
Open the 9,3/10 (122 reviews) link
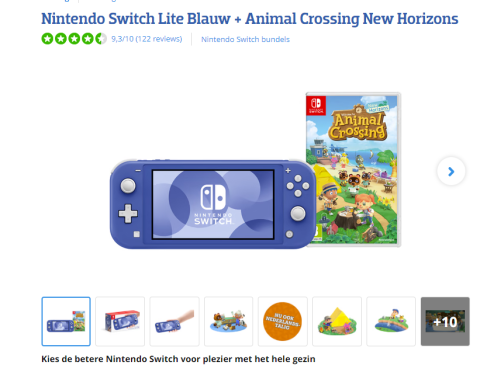pos(147,39)
